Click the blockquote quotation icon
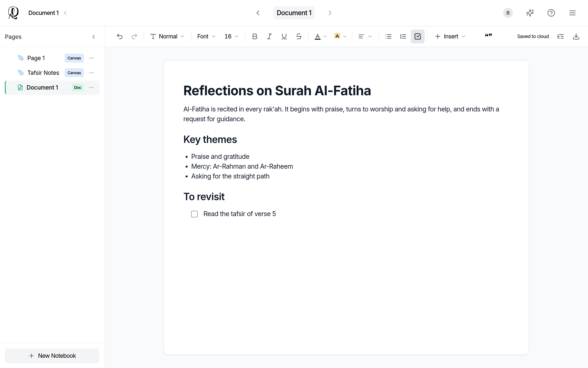 [x=488, y=36]
